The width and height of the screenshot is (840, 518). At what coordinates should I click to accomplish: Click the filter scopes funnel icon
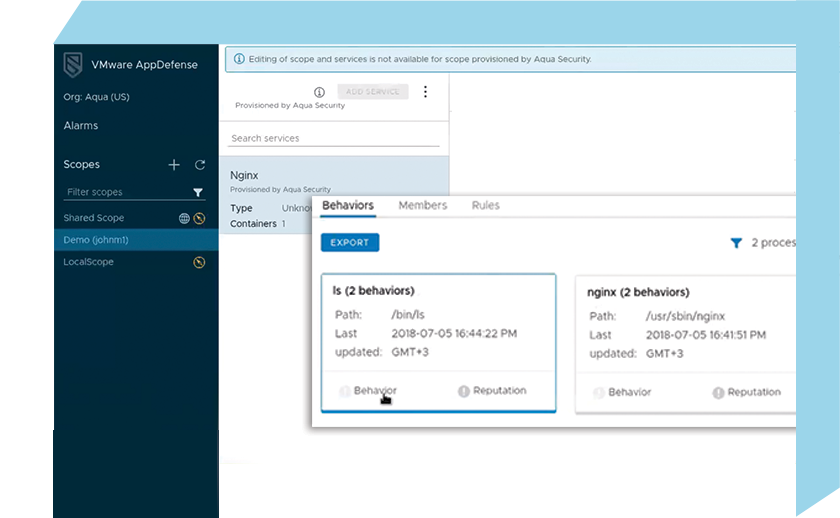198,192
